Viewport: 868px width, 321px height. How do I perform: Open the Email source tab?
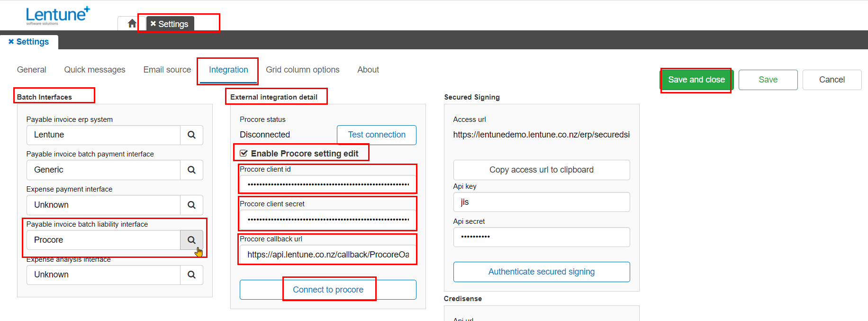tap(167, 70)
